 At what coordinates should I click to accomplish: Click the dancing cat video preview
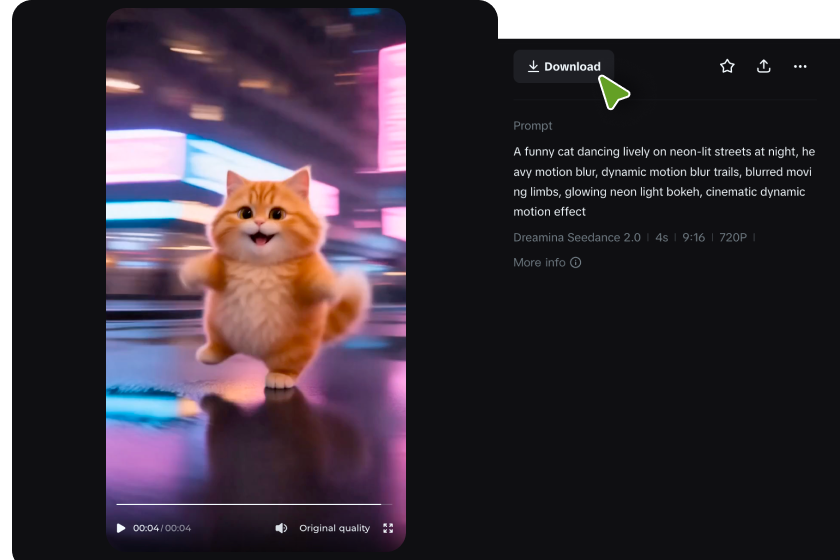[x=256, y=279]
